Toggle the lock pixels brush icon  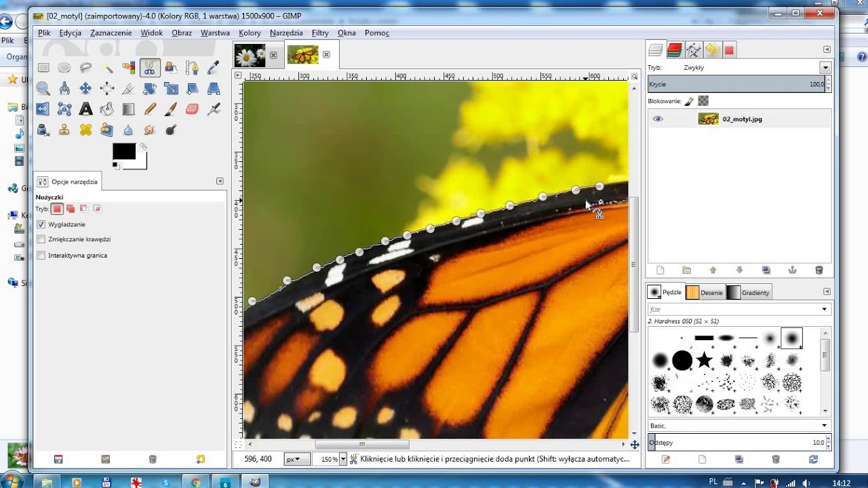tap(689, 101)
